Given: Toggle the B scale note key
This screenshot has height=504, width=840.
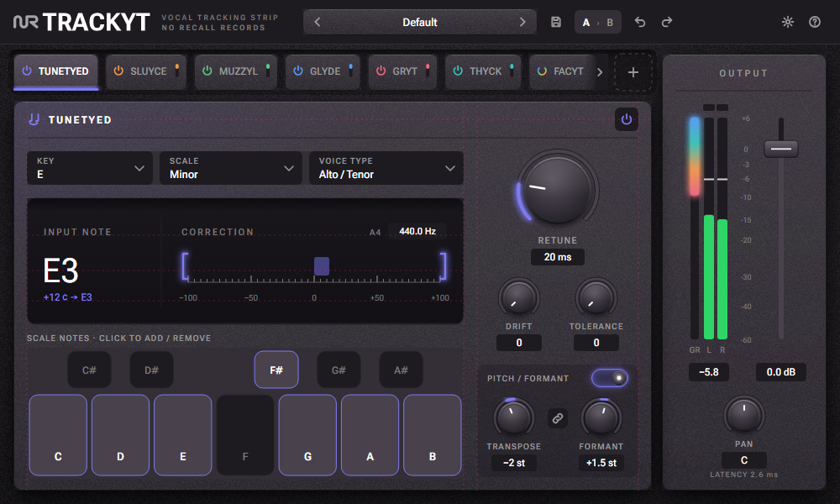Looking at the screenshot, I should (x=433, y=435).
